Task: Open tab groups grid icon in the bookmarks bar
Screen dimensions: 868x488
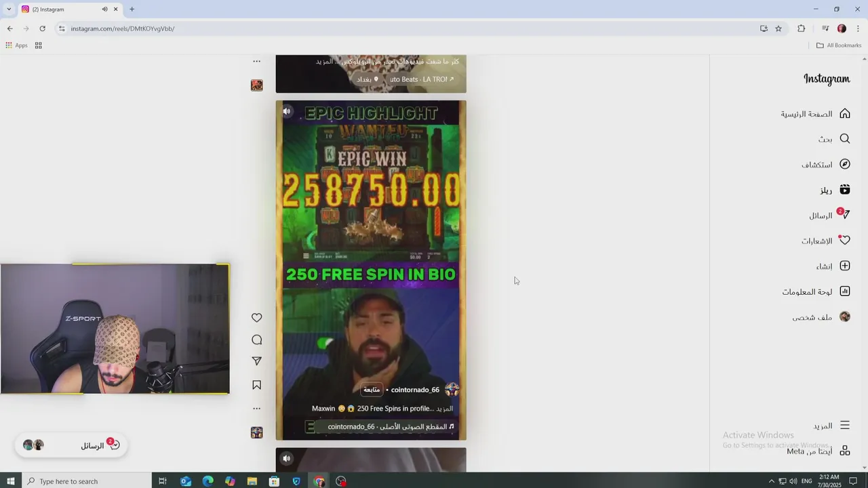Action: [x=39, y=45]
